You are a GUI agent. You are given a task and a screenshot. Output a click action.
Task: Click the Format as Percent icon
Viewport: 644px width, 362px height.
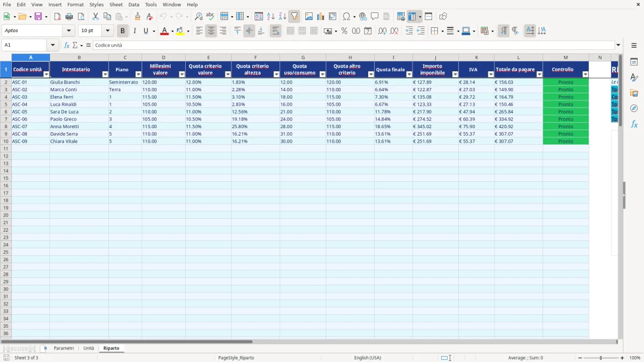344,31
